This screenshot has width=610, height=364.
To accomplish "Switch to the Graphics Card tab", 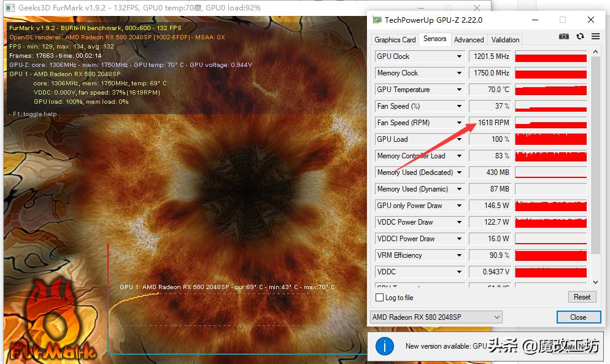I will pyautogui.click(x=395, y=39).
